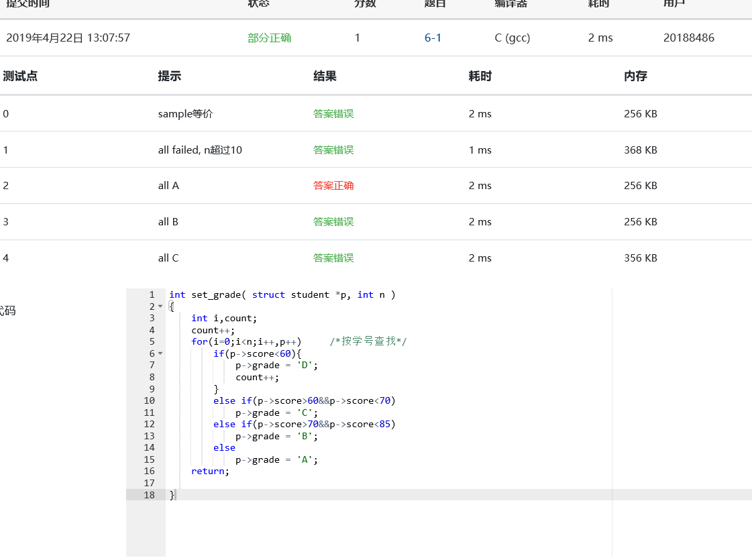Click the red 答案正确 result for all A
This screenshot has height=560, width=752.
click(x=333, y=186)
